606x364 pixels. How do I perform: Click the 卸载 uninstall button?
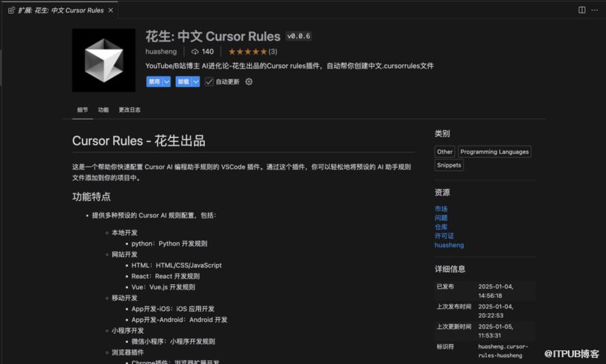pyautogui.click(x=184, y=82)
